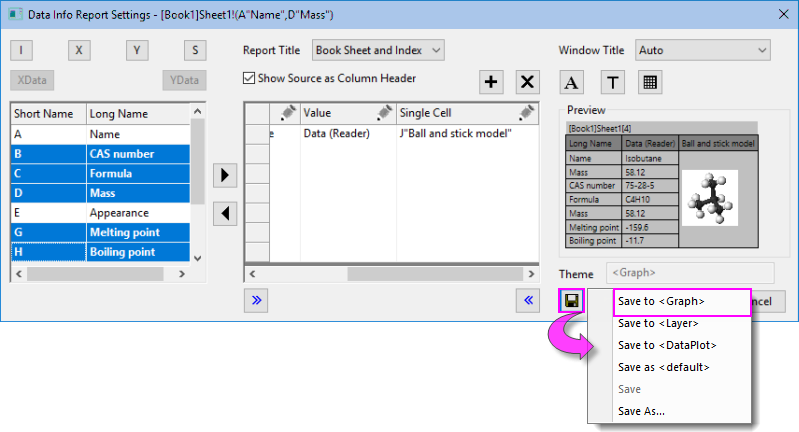Click report table scroll left arrow
The width and height of the screenshot is (799, 432).
tap(252, 274)
